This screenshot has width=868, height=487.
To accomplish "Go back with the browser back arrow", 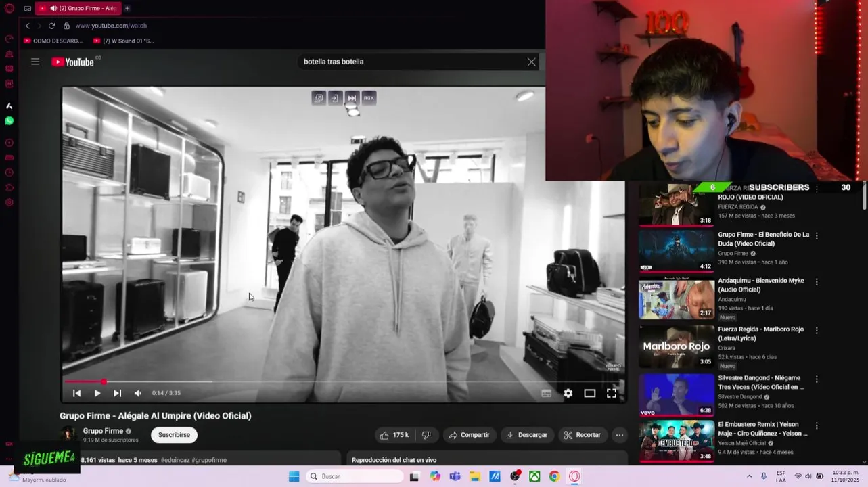I will [x=28, y=26].
